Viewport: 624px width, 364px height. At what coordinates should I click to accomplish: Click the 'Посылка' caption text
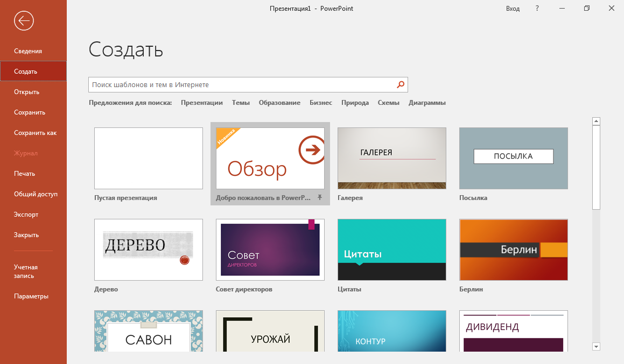point(473,198)
